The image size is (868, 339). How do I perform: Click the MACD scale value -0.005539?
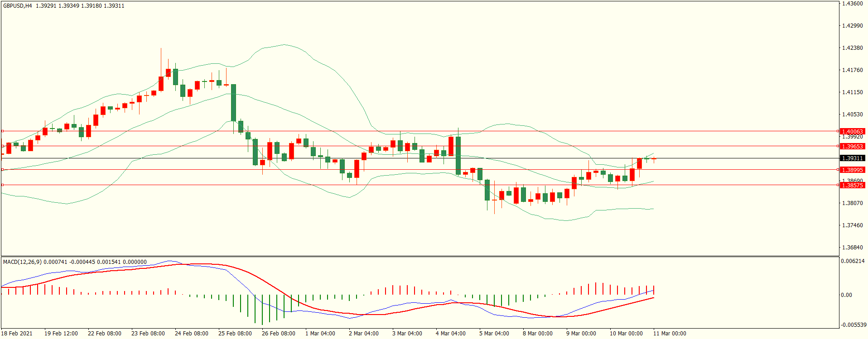854,325
